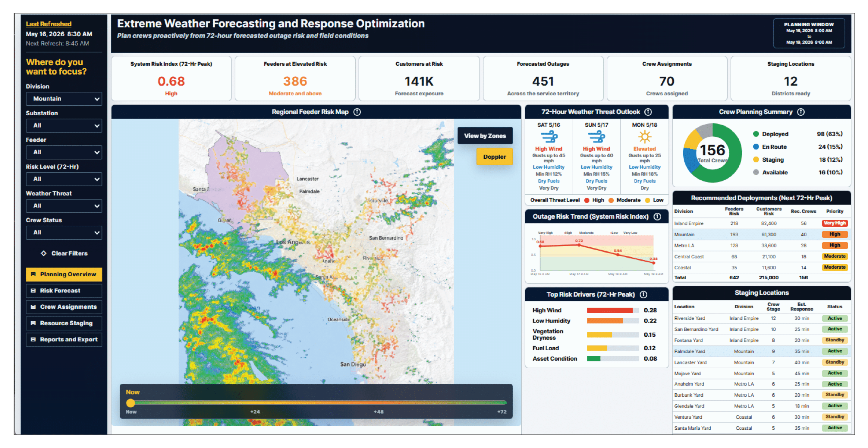Open the Crew Planning Summary info icon
Screen dimensions: 868x448
(x=801, y=112)
